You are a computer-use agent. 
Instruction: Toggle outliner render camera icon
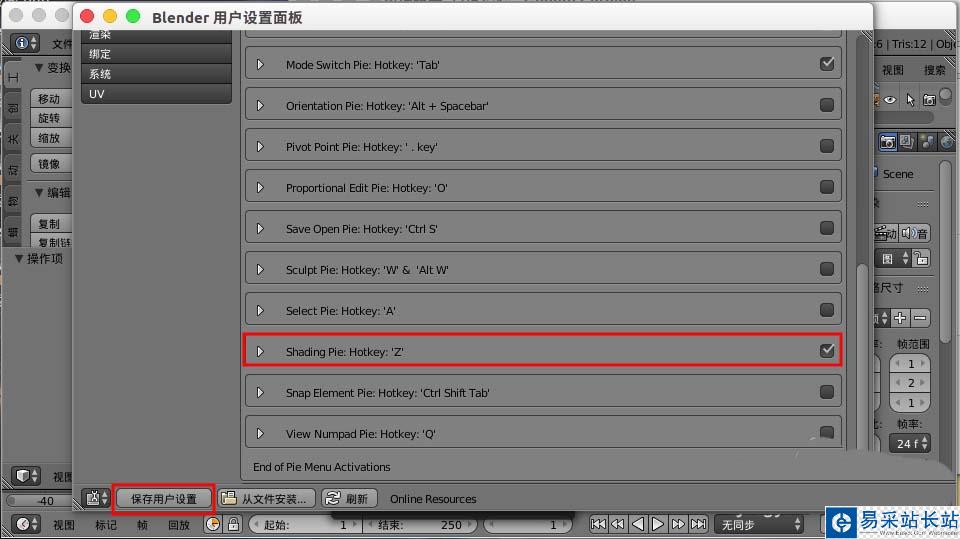(929, 100)
